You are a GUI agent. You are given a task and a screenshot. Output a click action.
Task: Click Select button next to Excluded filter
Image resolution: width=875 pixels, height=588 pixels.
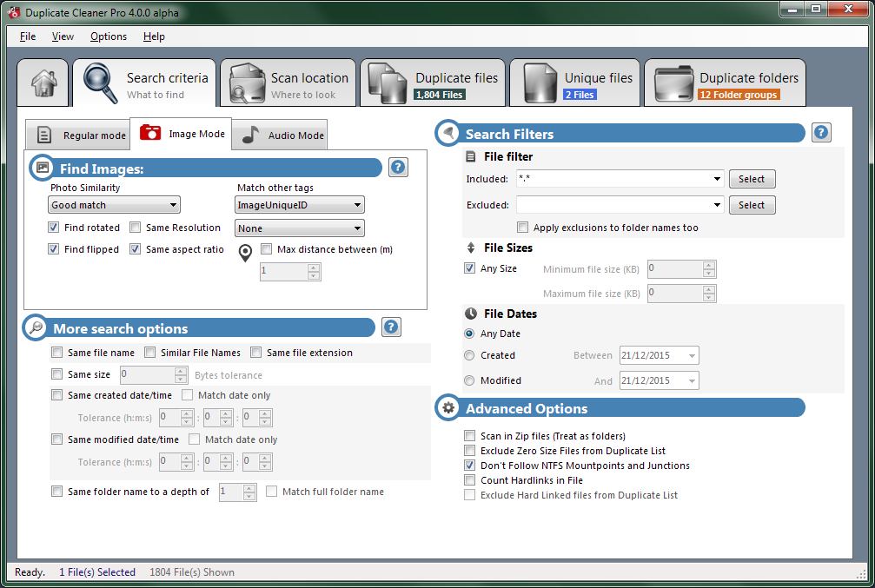coord(752,205)
